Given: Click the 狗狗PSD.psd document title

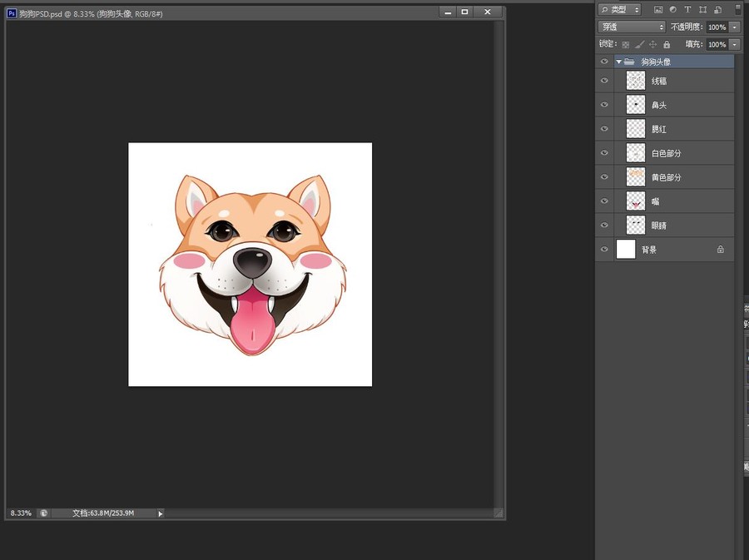Looking at the screenshot, I should coord(91,14).
